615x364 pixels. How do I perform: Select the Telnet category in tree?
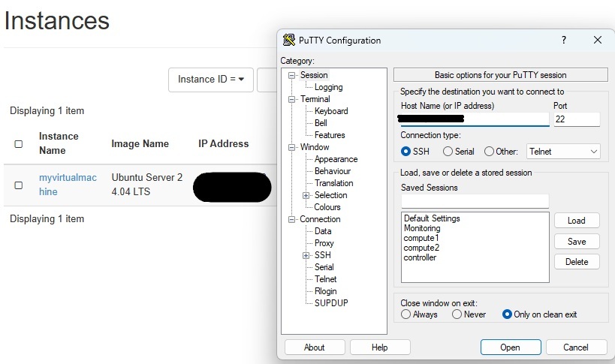[326, 279]
